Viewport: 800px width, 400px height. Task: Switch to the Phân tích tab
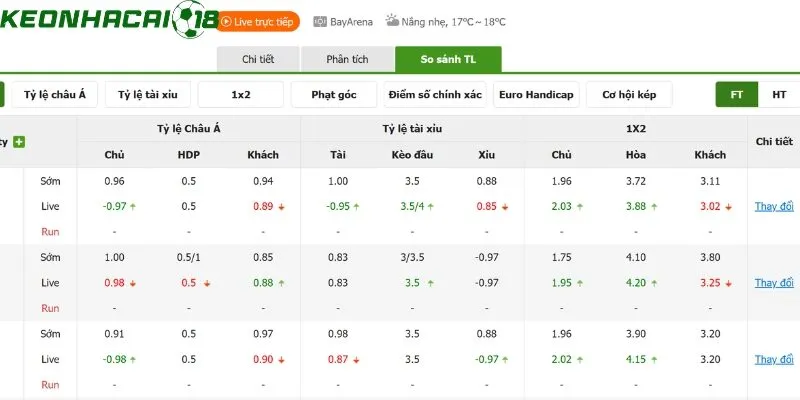347,60
